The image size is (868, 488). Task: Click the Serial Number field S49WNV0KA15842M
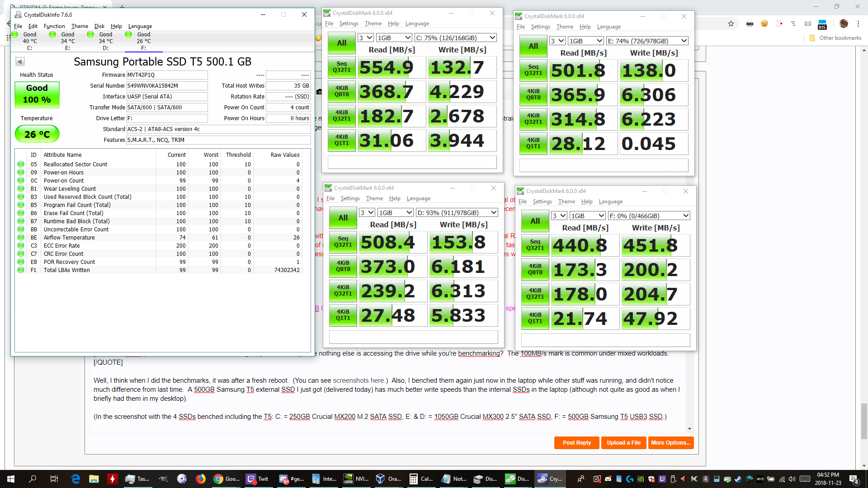coord(167,85)
